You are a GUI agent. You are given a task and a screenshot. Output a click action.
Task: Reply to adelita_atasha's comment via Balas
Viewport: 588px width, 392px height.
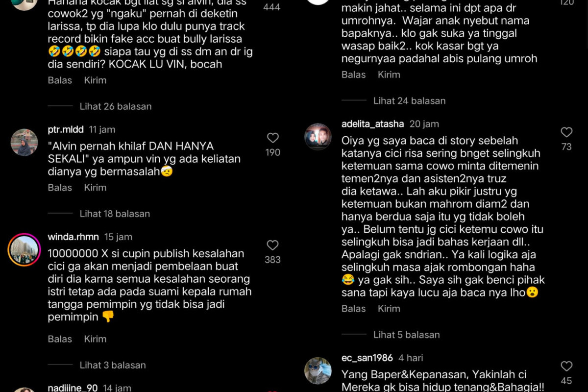(354, 309)
